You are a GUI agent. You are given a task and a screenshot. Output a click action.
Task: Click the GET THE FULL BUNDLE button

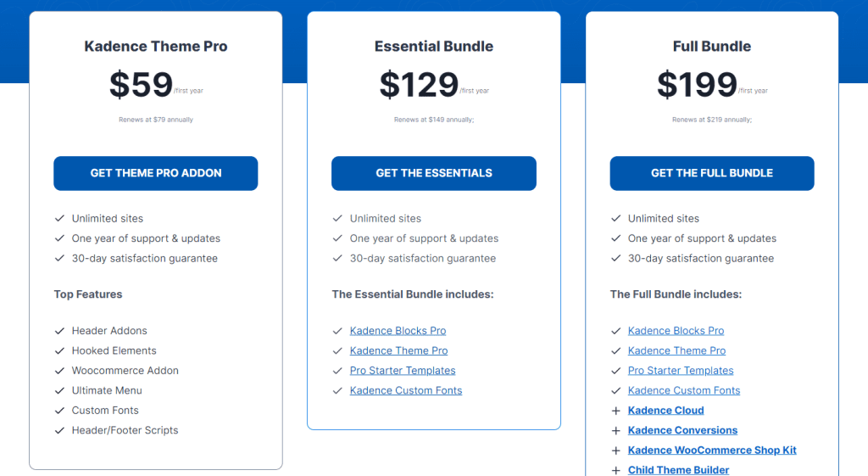[712, 173]
